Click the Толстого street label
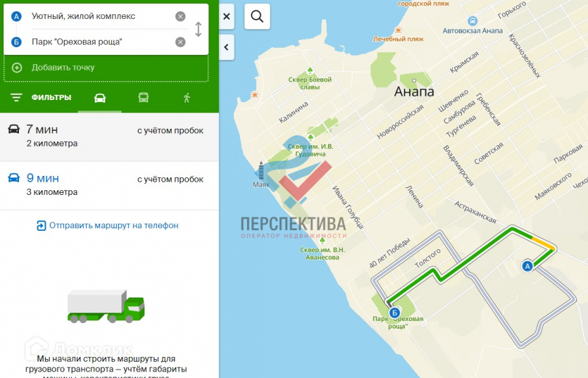Image resolution: width=588 pixels, height=378 pixels. pyautogui.click(x=427, y=258)
